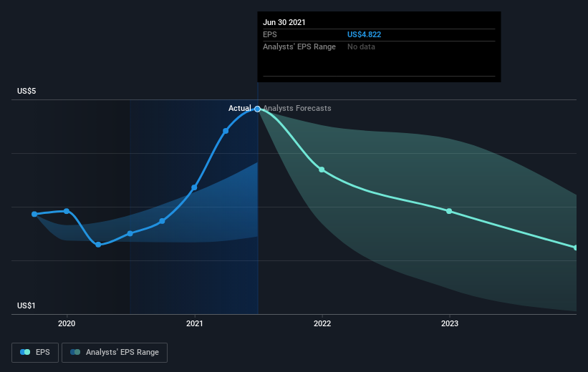Click the US$4.822 EPS value in tooltip
588x372 pixels.
364,34
